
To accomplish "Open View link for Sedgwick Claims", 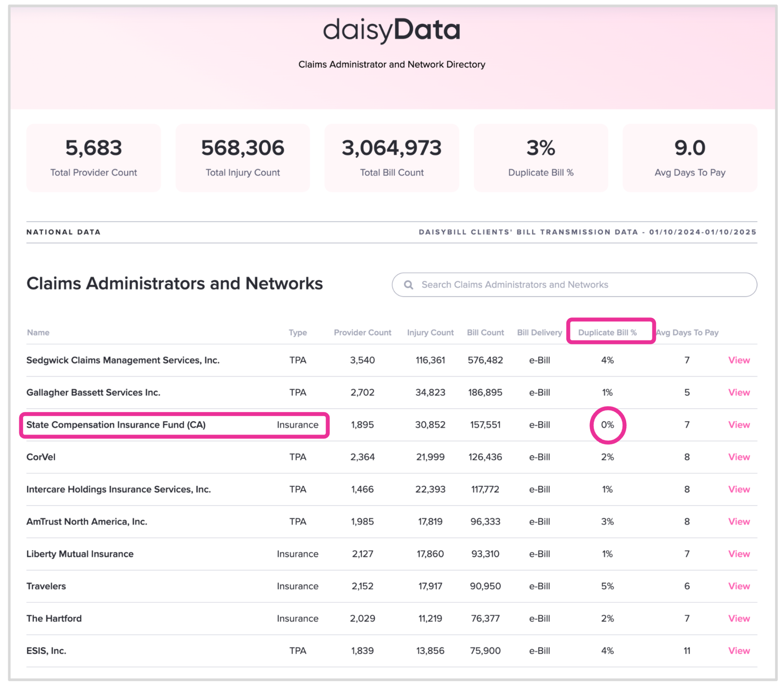I will point(739,360).
